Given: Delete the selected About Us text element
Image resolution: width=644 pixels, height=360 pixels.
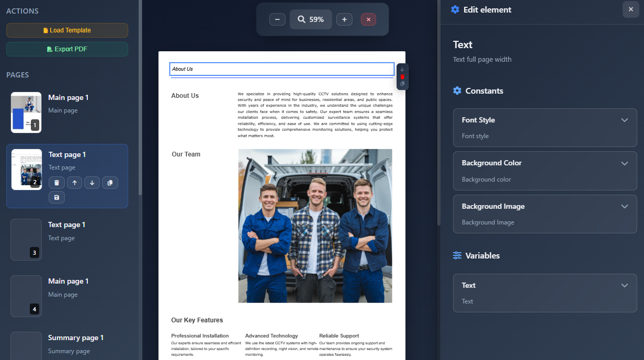Looking at the screenshot, I should [x=402, y=76].
